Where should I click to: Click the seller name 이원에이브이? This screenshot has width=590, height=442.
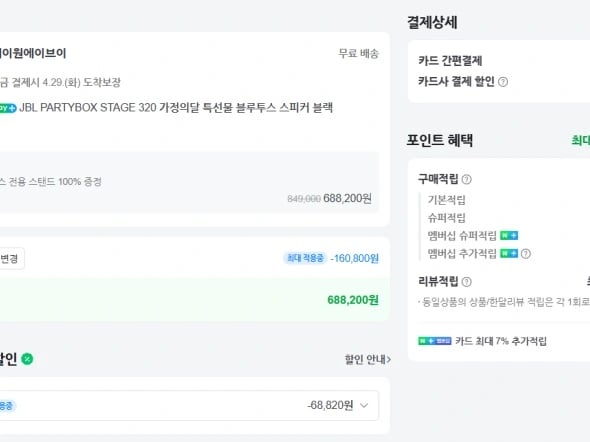(33, 53)
